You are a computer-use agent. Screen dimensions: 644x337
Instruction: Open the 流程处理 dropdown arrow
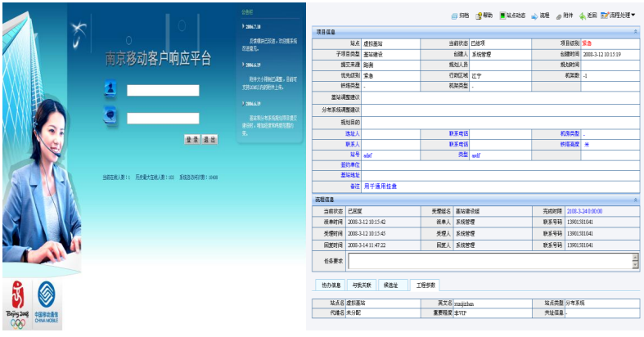point(633,16)
